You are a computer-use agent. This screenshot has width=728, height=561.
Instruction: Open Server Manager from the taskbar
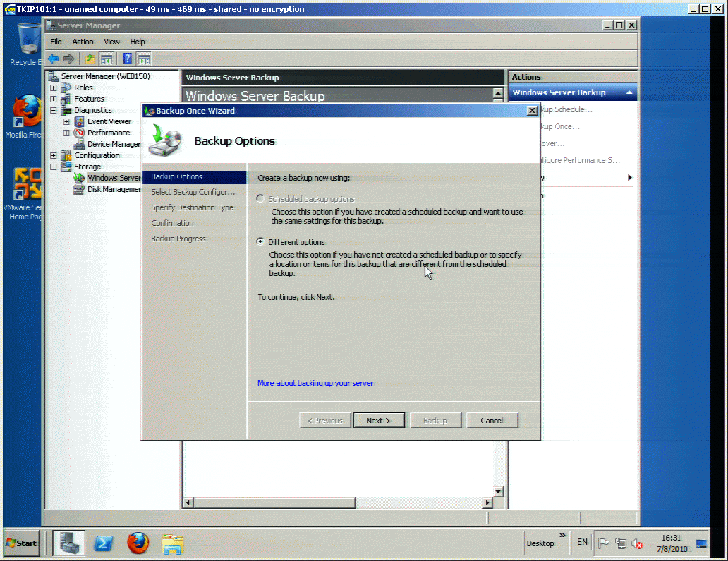click(68, 543)
